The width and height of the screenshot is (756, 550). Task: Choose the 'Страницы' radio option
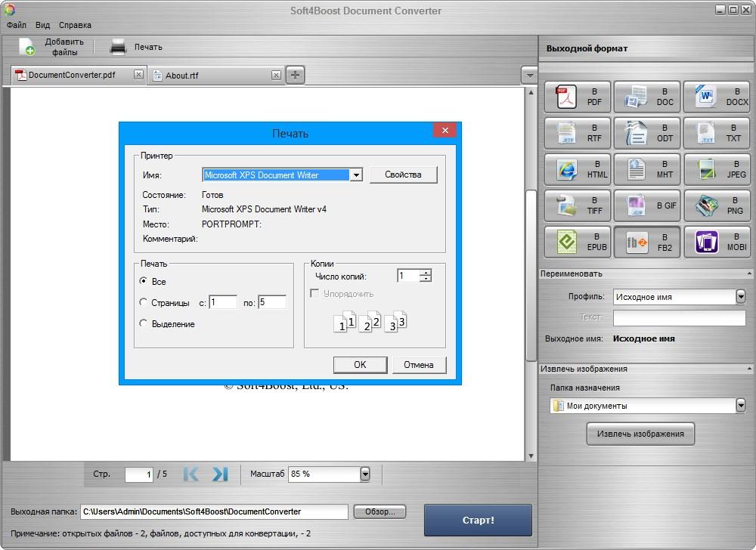144,302
